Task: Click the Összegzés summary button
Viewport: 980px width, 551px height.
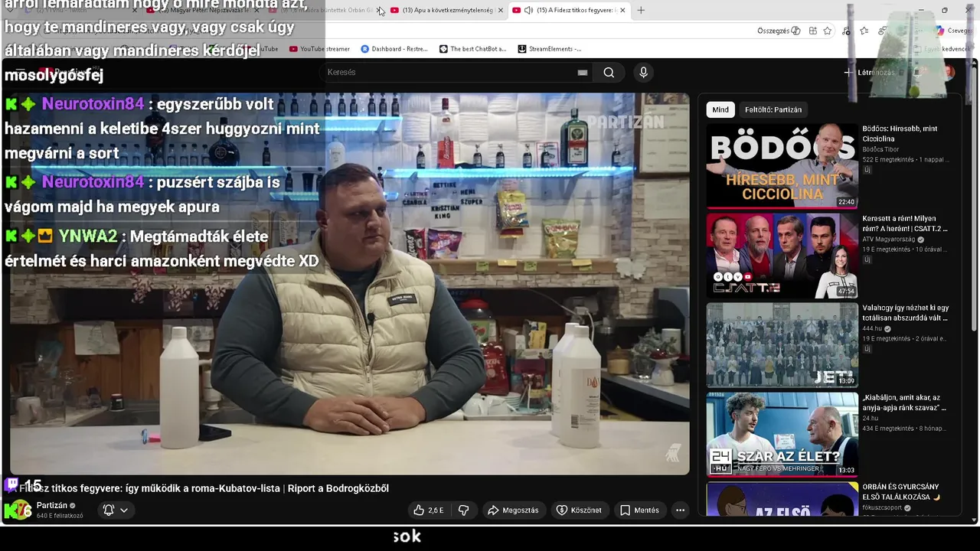Action: tap(779, 31)
